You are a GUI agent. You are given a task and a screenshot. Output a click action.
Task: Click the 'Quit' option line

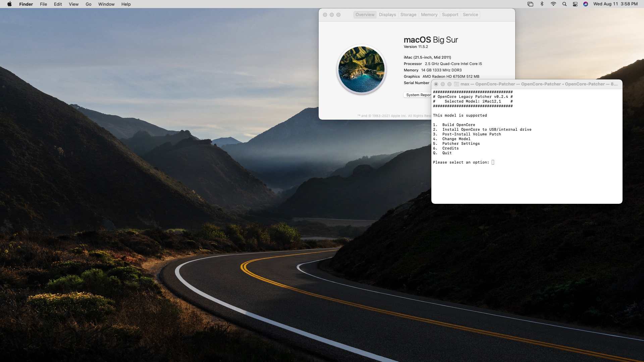pyautogui.click(x=442, y=153)
